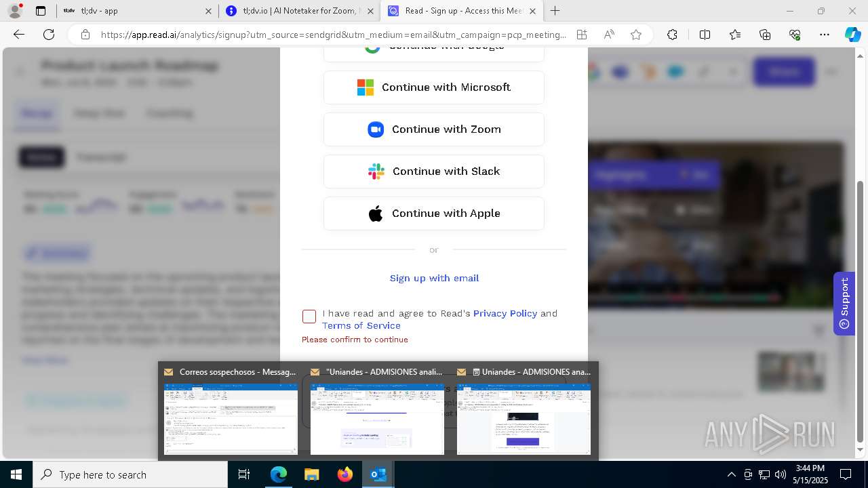Open Settings and more menu
The image size is (868, 488).
tap(825, 35)
